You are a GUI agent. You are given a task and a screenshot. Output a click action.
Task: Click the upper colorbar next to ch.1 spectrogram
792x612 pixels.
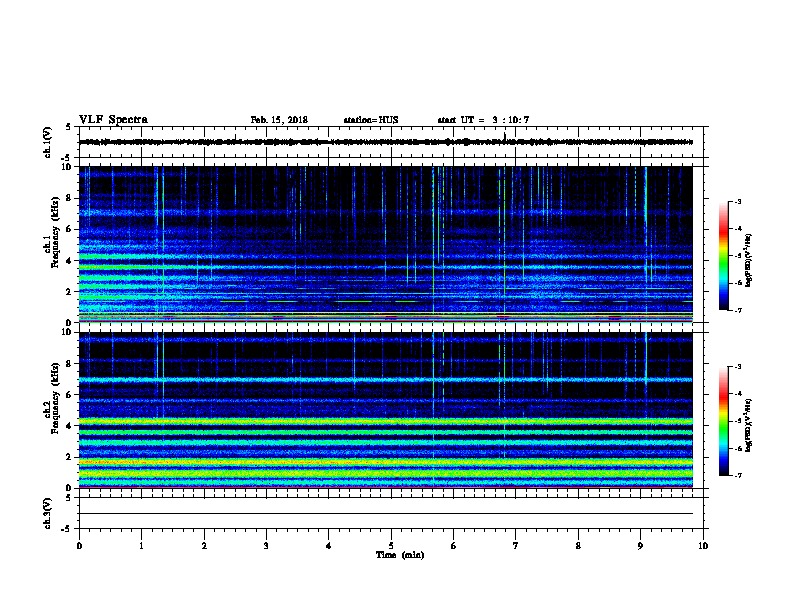tap(723, 256)
